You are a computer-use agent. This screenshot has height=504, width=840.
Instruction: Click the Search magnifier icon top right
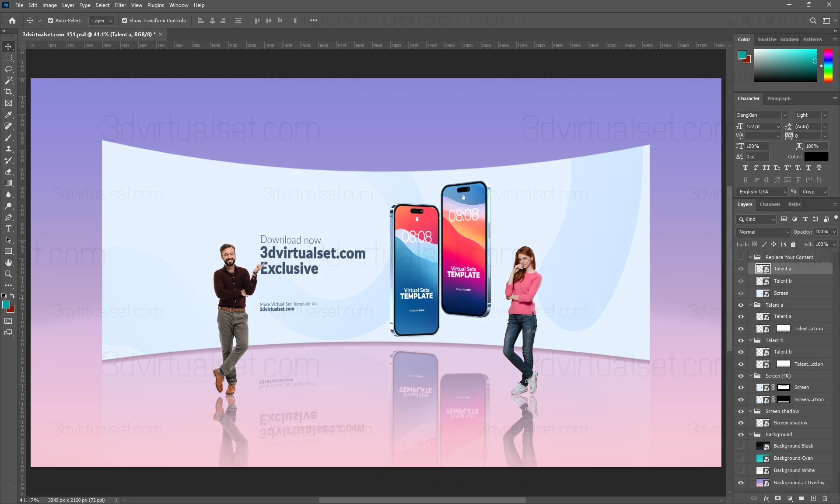pyautogui.click(x=813, y=21)
